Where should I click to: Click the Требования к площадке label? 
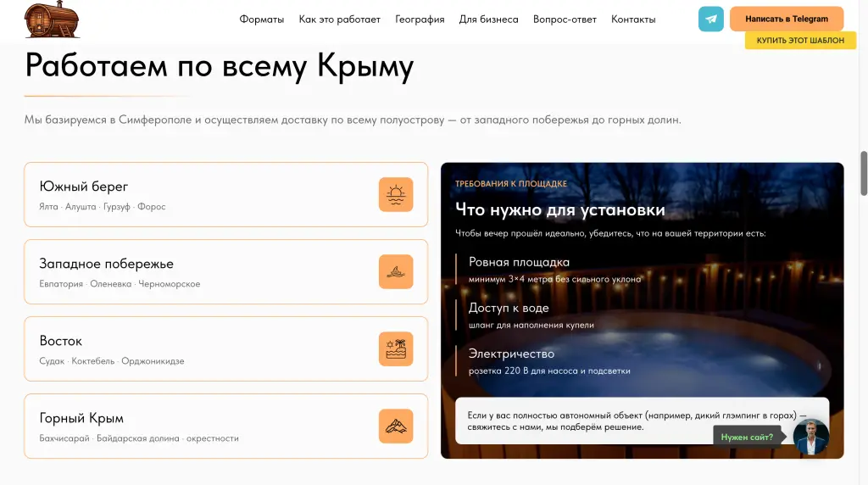[511, 184]
